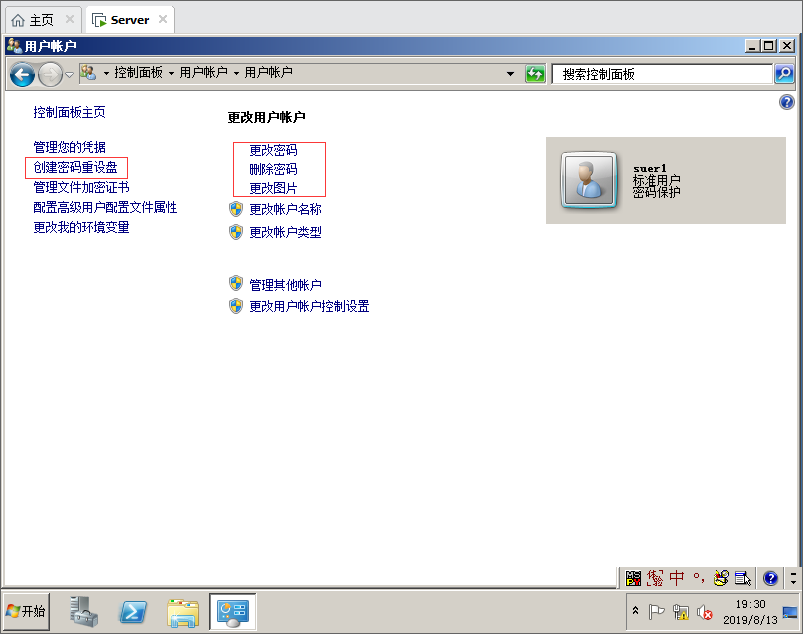Screen dimensions: 803x634
Task: Click the 搜索控制面板 search field
Action: coord(660,74)
